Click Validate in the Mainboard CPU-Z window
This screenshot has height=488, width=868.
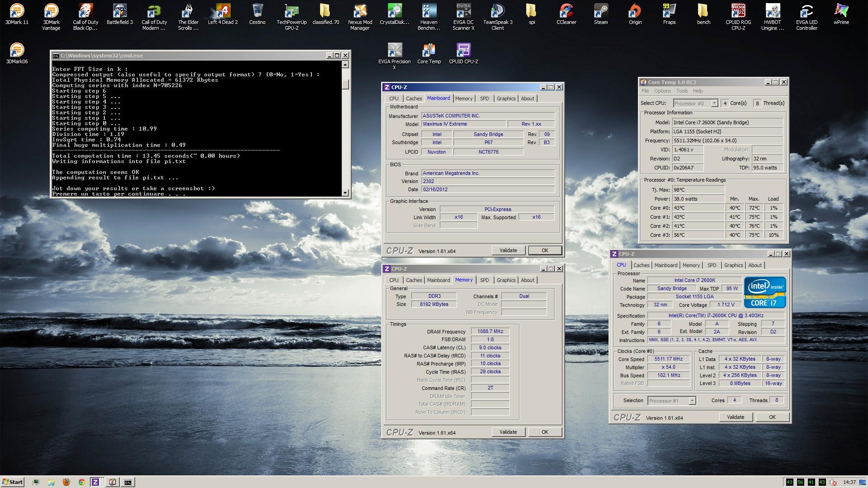coord(508,250)
